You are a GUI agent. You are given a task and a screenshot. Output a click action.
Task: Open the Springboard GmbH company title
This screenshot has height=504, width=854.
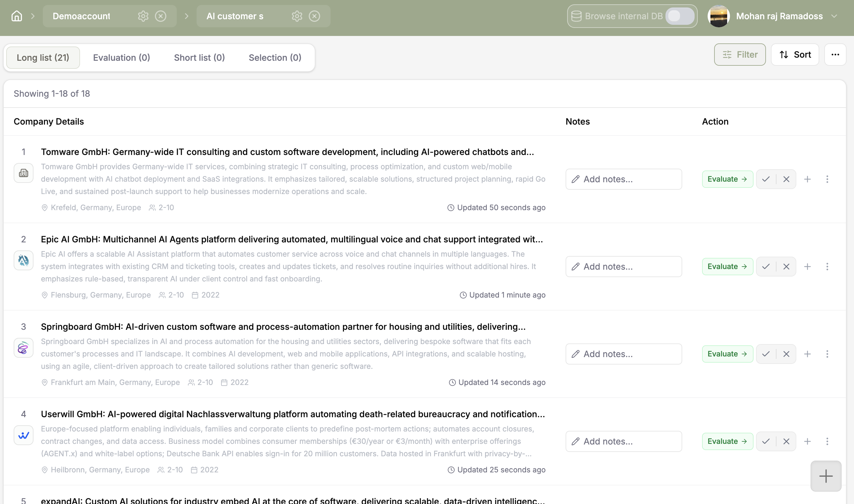(283, 327)
